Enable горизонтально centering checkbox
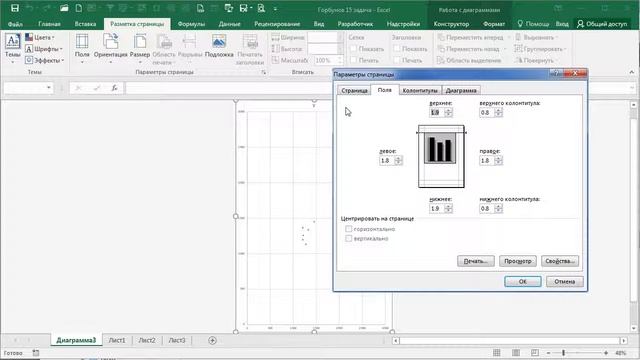This screenshot has height=360, width=640. pos(349,229)
